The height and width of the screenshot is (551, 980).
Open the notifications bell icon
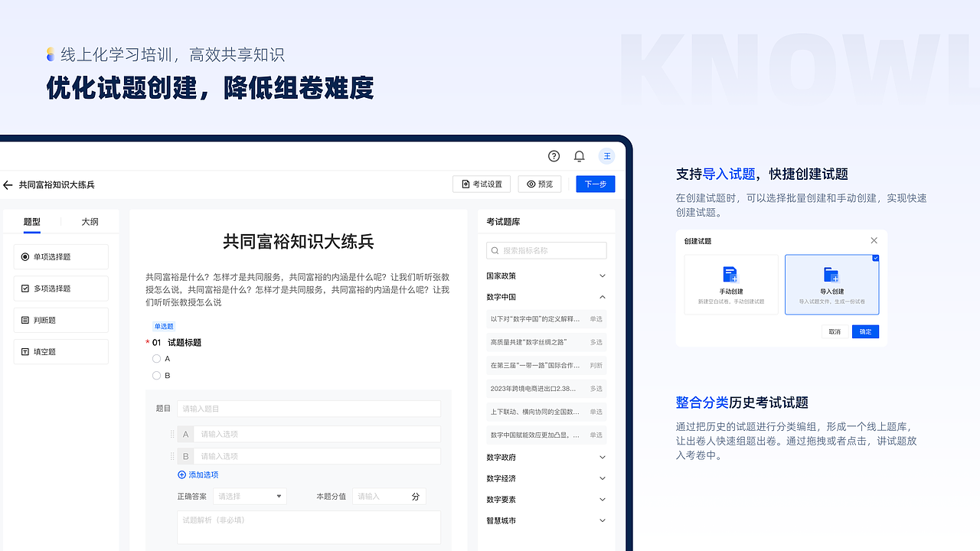coord(580,156)
